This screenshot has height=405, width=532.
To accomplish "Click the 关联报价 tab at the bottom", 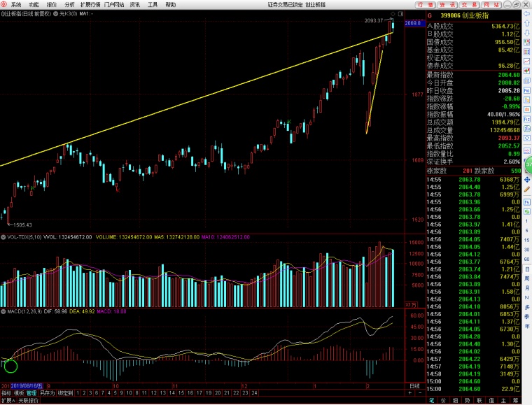I will (x=29, y=401).
